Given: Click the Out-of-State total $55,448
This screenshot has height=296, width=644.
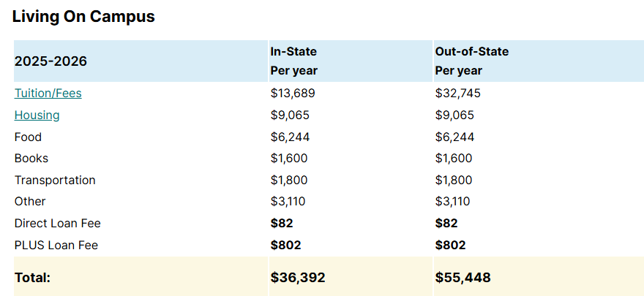Looking at the screenshot, I should click(463, 278).
